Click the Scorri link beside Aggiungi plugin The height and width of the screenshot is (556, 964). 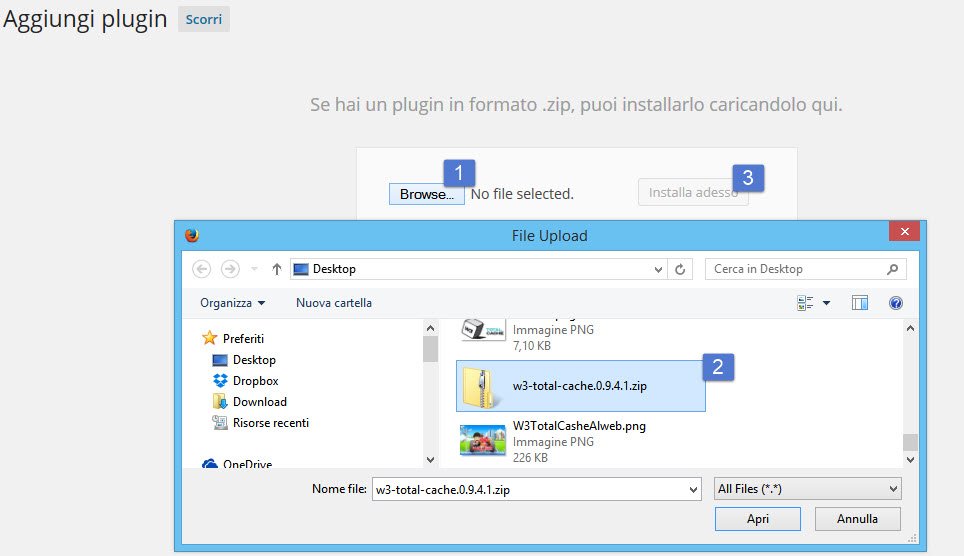203,20
